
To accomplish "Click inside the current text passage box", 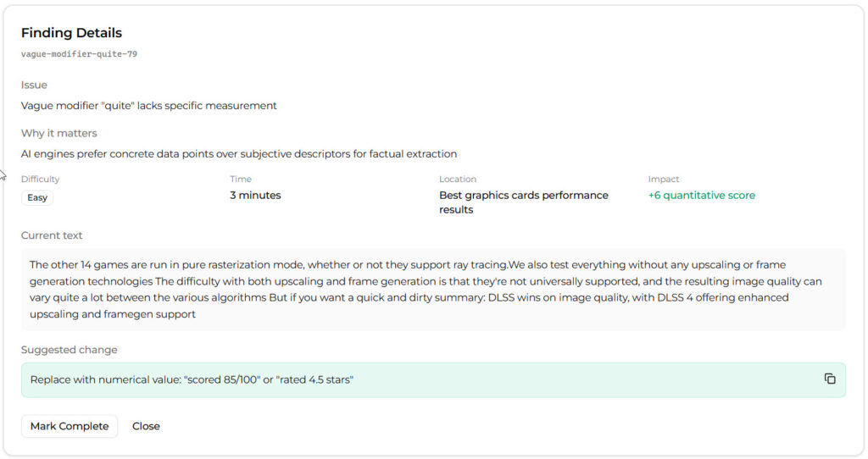I will pos(433,289).
